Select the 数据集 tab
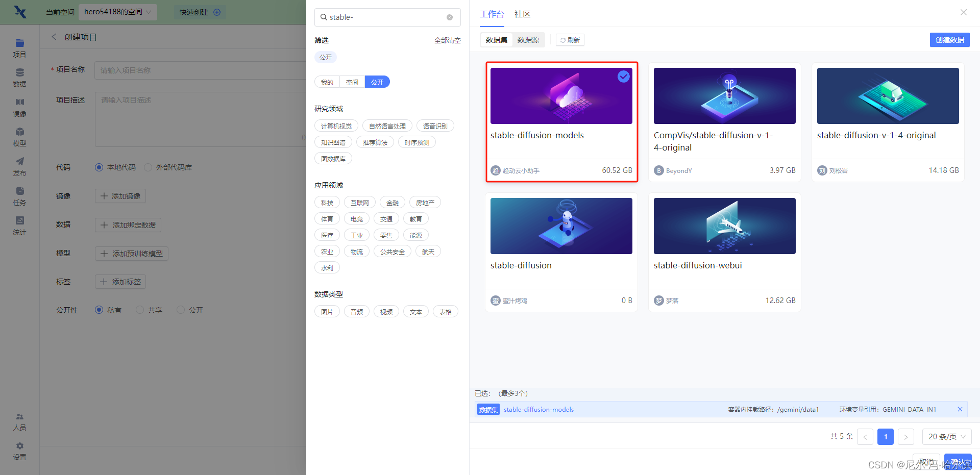The height and width of the screenshot is (475, 980). pyautogui.click(x=497, y=40)
